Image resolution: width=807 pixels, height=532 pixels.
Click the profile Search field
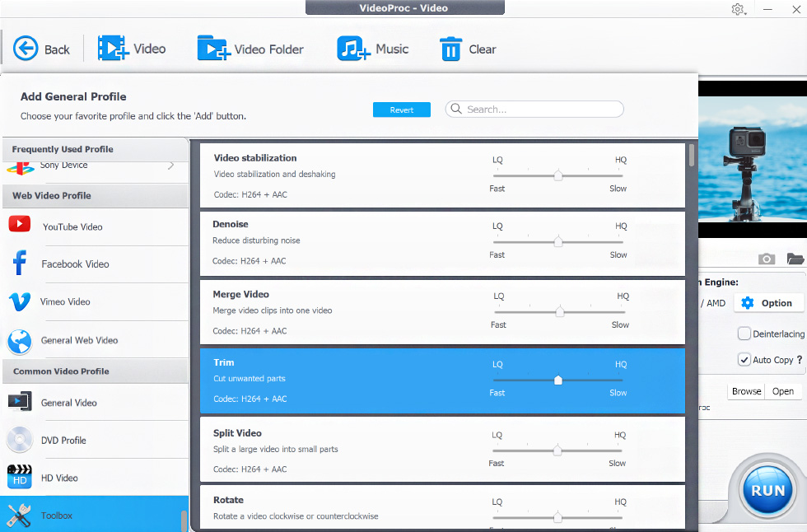click(534, 109)
